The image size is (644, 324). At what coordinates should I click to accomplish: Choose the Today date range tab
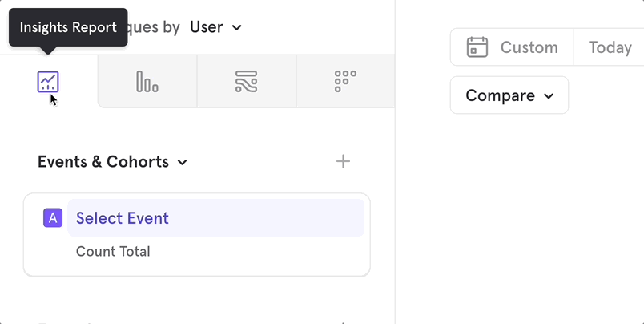(610, 47)
